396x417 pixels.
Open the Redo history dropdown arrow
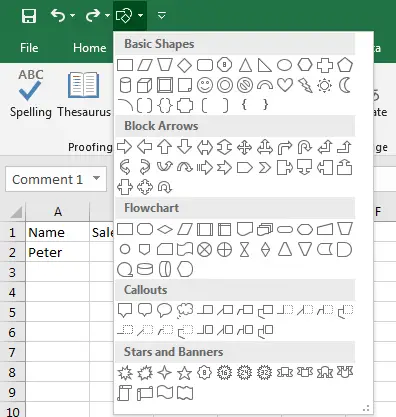[x=107, y=15]
